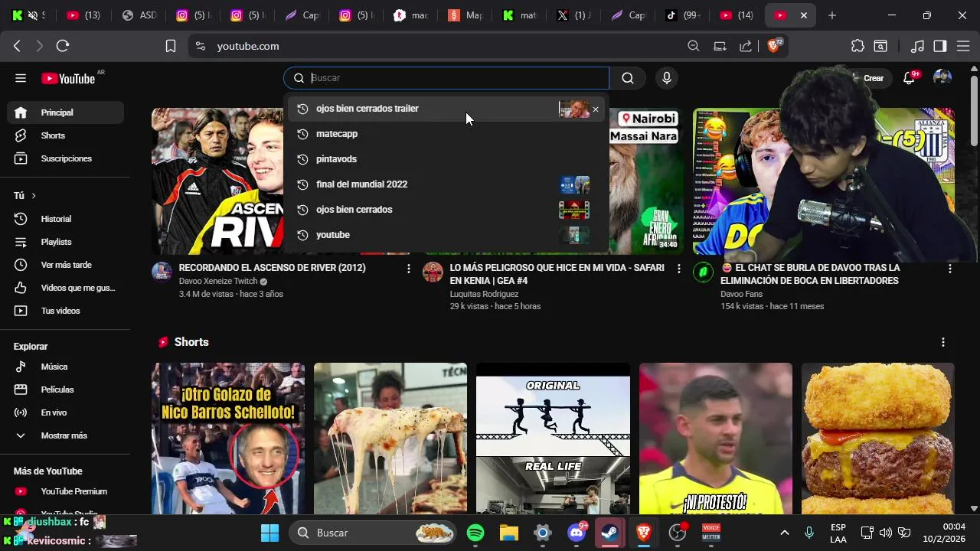The width and height of the screenshot is (980, 551).
Task: Open the YouTube hamburger guide menu
Action: [x=21, y=78]
